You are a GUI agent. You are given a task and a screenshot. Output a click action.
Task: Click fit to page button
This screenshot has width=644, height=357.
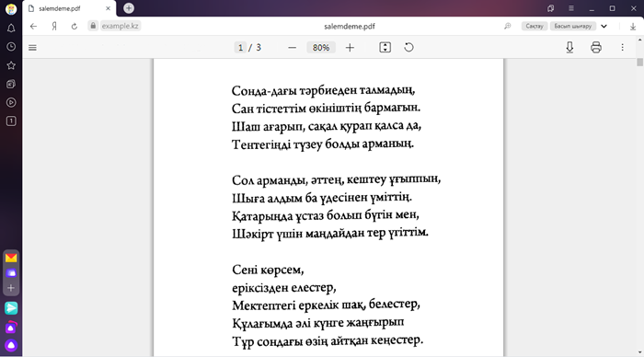[x=385, y=48]
